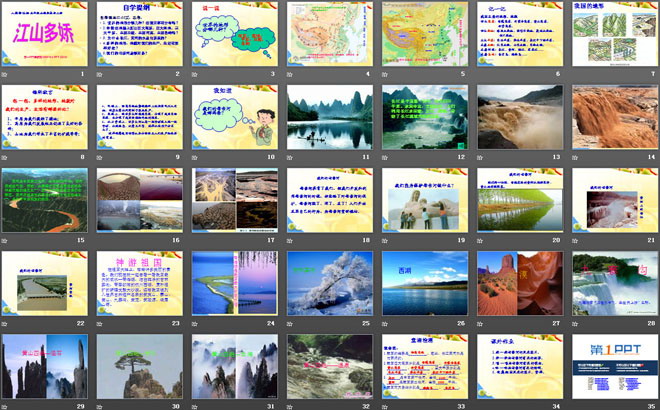Select slide 34 titled 课外作业

(x=520, y=367)
